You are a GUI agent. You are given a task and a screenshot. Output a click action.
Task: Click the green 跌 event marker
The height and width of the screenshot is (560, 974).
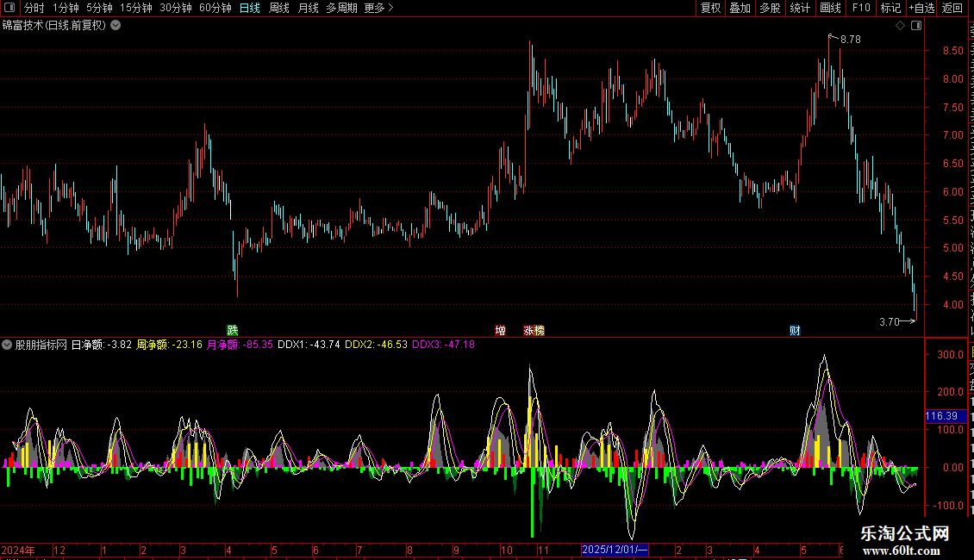(233, 330)
